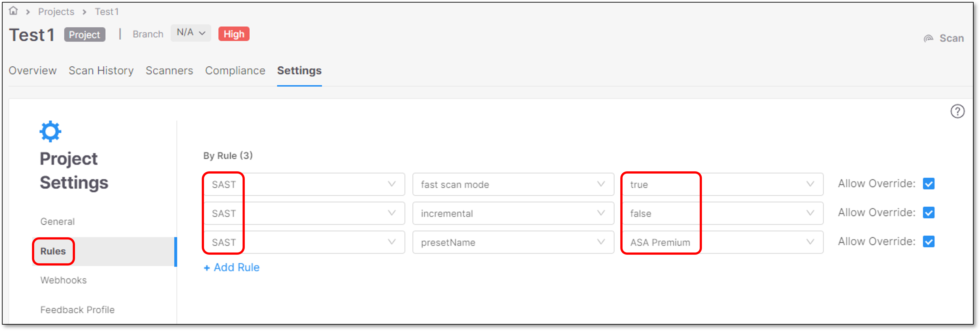The width and height of the screenshot is (980, 331).
Task: Disable Allow Override for presetName rule
Action: [929, 242]
